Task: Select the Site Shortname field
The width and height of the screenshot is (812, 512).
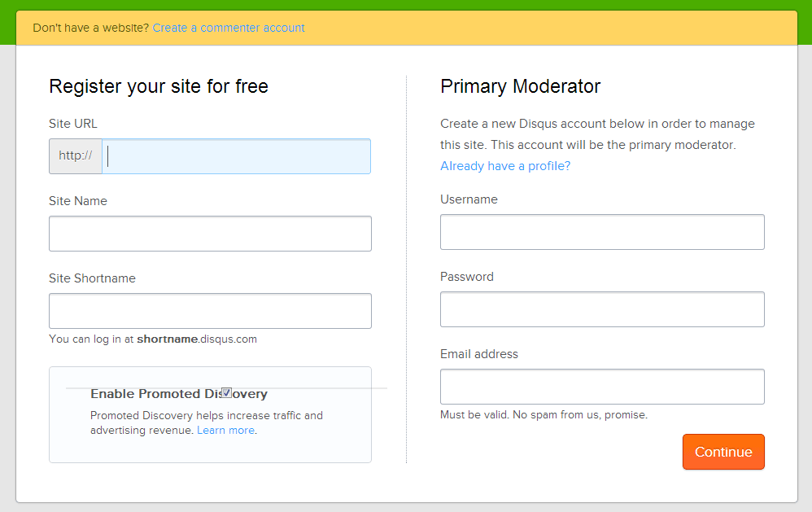Action: [x=210, y=311]
